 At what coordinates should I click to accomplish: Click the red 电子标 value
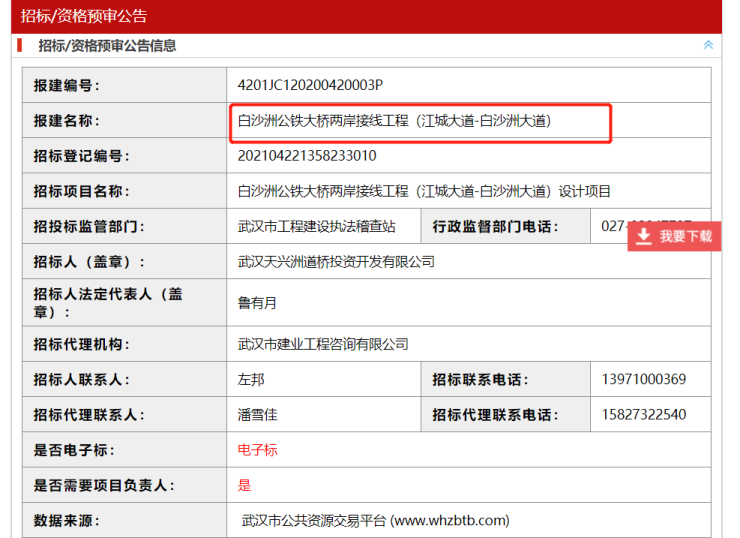pos(257,450)
